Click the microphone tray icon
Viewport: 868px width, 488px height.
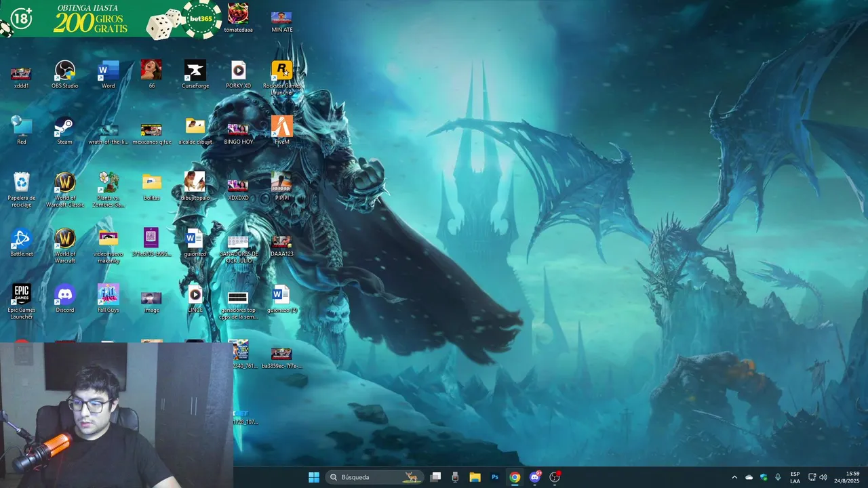(778, 477)
